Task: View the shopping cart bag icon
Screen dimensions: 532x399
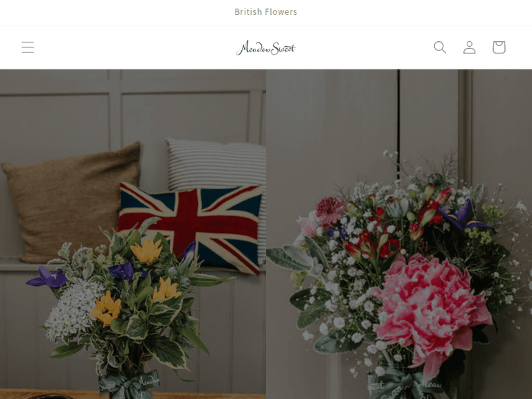Action: pos(499,47)
